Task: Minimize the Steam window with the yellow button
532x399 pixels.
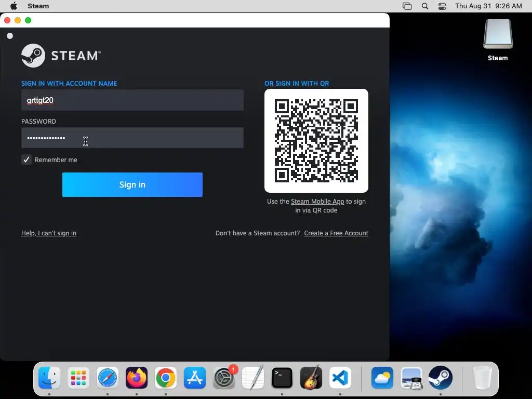Action: coord(18,20)
